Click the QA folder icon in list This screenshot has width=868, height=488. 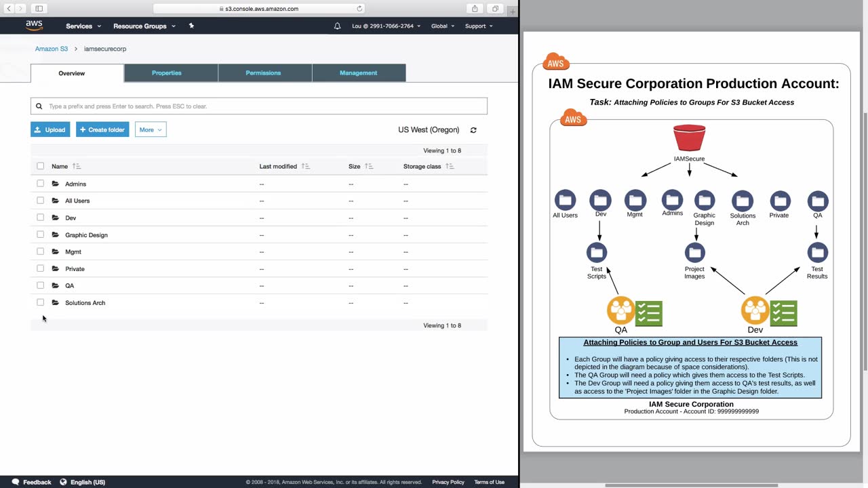click(56, 285)
